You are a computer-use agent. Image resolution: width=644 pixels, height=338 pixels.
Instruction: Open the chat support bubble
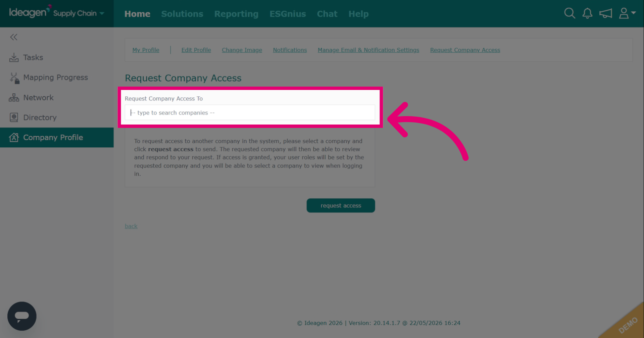tap(22, 316)
